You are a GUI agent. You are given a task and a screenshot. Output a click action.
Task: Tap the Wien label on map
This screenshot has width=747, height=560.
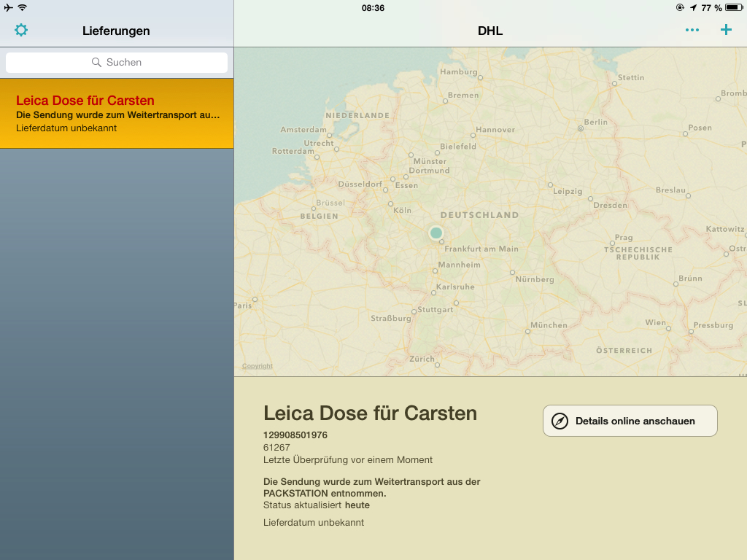(656, 322)
